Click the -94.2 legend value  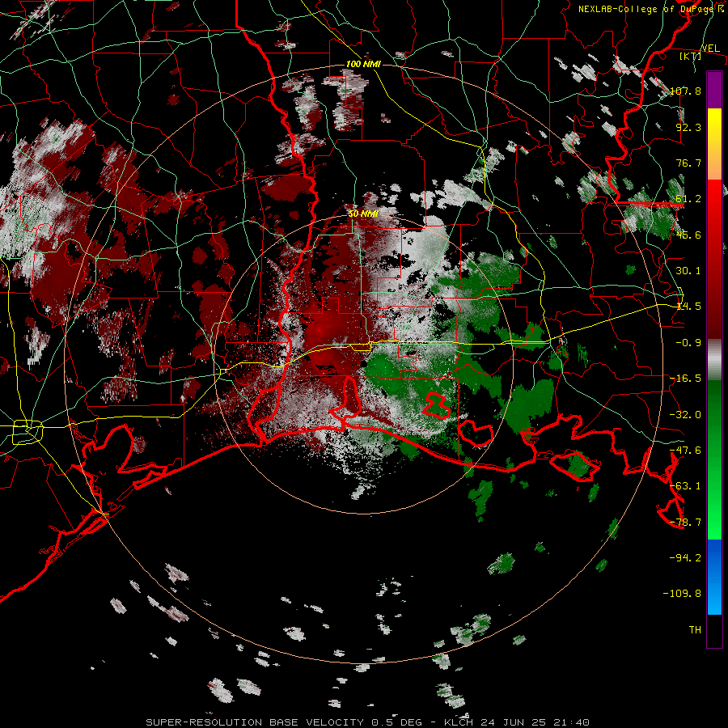[x=686, y=558]
